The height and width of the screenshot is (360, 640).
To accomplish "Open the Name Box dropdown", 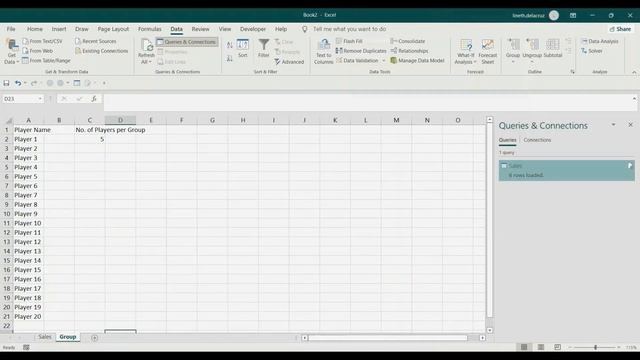I will 40,99.
